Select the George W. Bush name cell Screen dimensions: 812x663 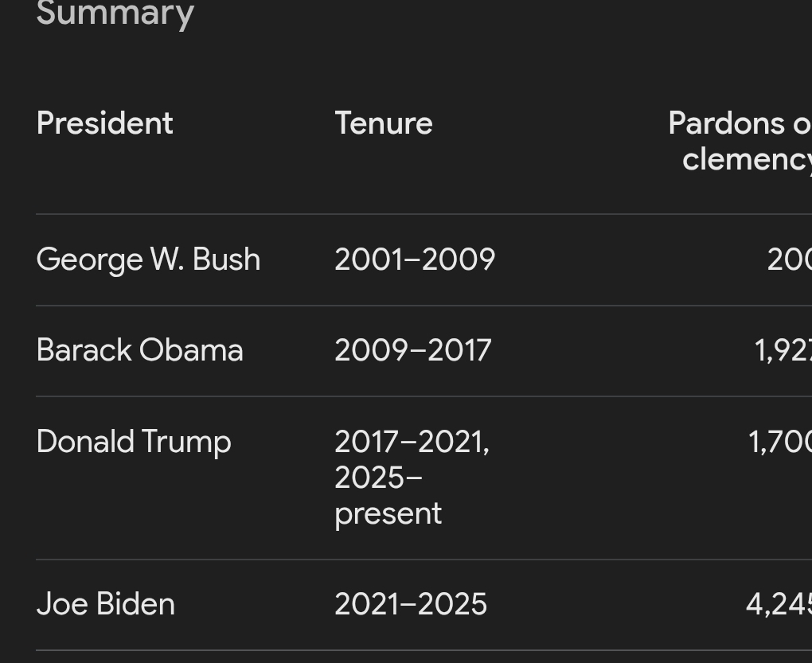click(148, 259)
